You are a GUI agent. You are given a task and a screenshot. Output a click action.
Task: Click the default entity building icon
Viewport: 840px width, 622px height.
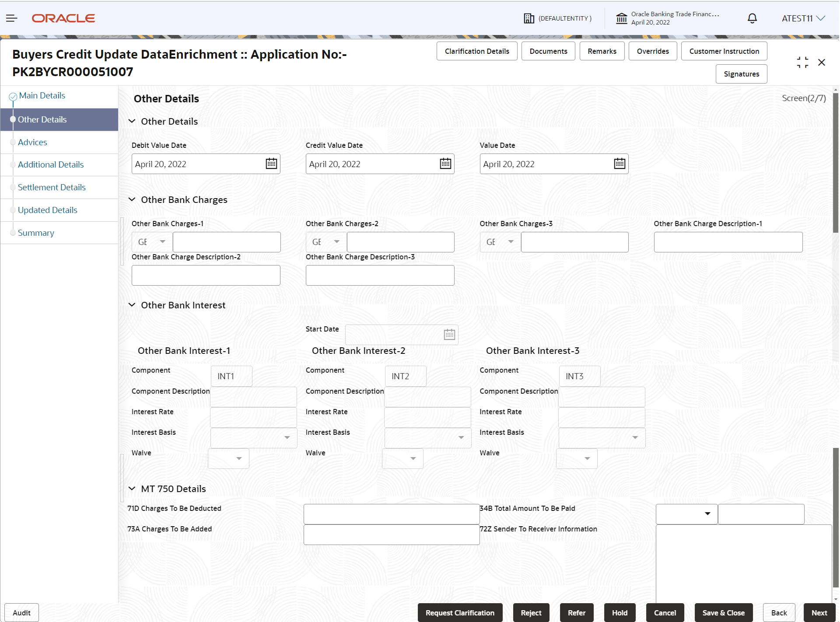tap(529, 18)
